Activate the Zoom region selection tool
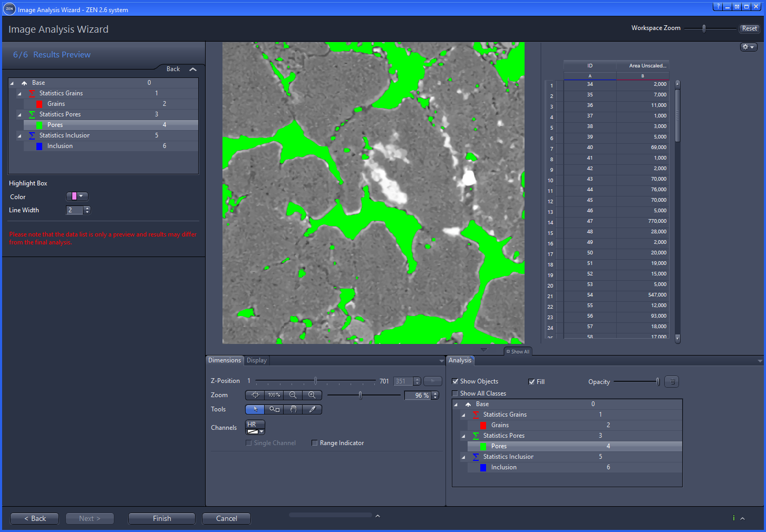The width and height of the screenshot is (766, 532). pyautogui.click(x=274, y=409)
